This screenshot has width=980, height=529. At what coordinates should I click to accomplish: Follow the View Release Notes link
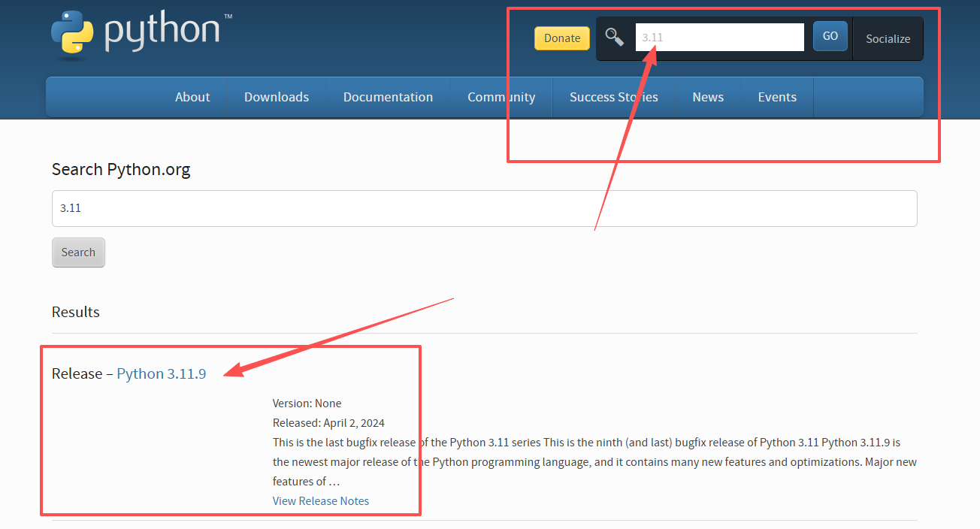pyautogui.click(x=321, y=500)
